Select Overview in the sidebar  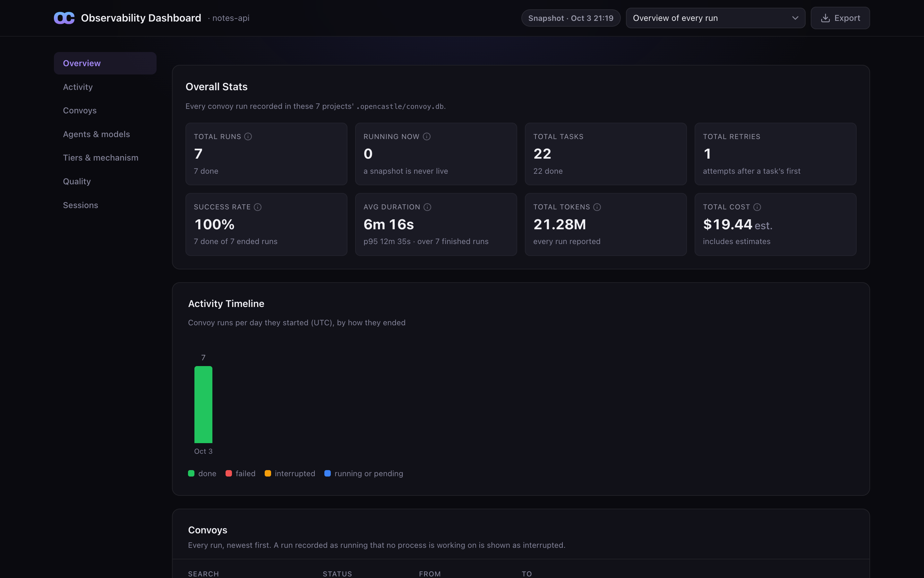105,63
